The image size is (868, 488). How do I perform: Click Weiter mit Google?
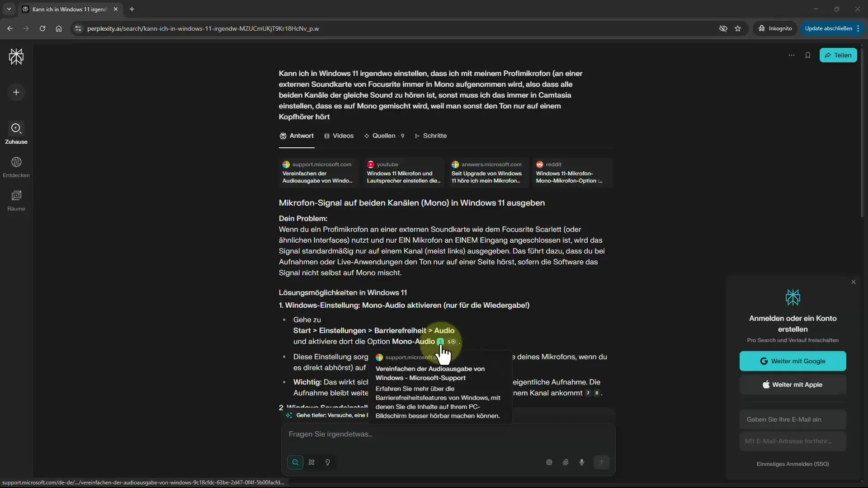[793, 361]
